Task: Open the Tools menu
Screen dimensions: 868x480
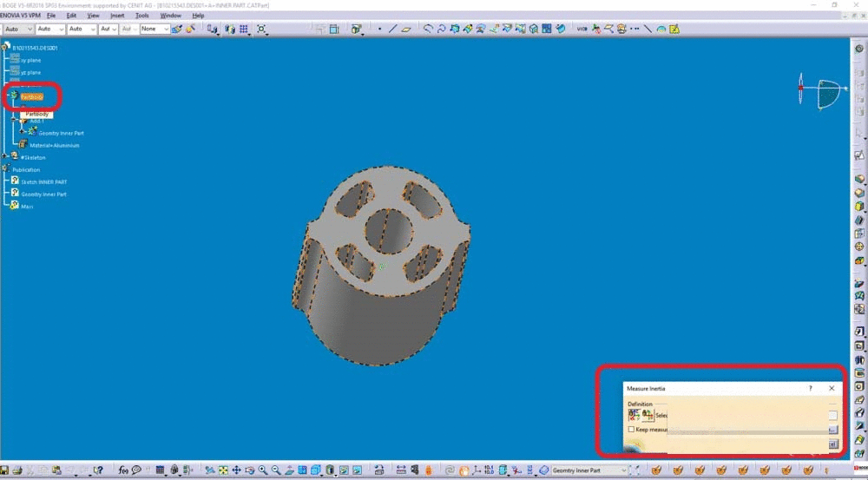Action: pyautogui.click(x=141, y=16)
